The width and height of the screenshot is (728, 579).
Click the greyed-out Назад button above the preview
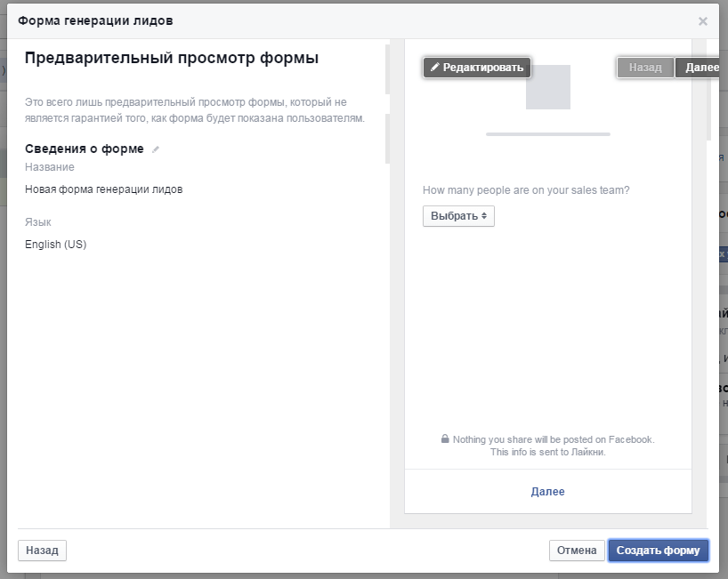point(645,68)
